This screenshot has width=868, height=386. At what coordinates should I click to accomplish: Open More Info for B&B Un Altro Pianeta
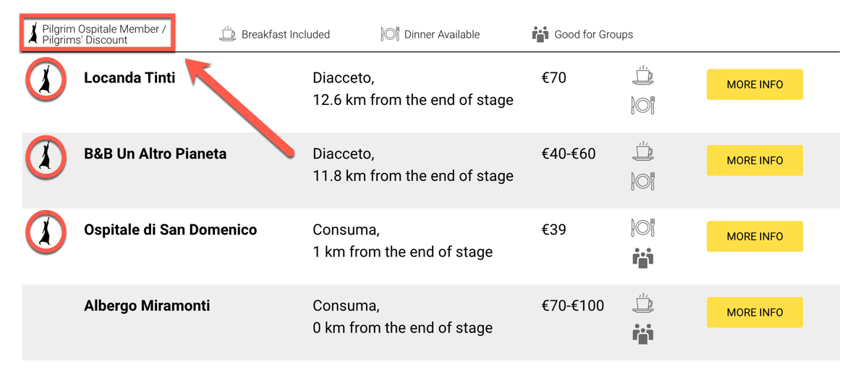(x=754, y=161)
